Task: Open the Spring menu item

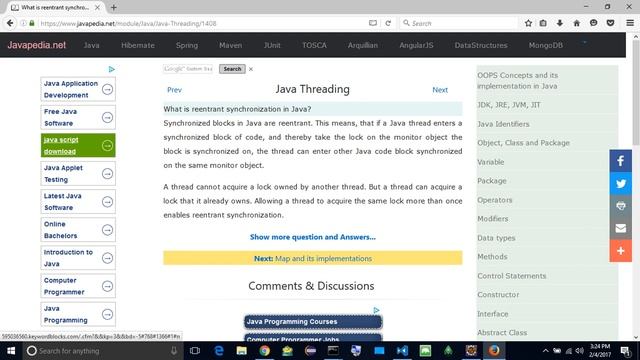Action: 187,45
